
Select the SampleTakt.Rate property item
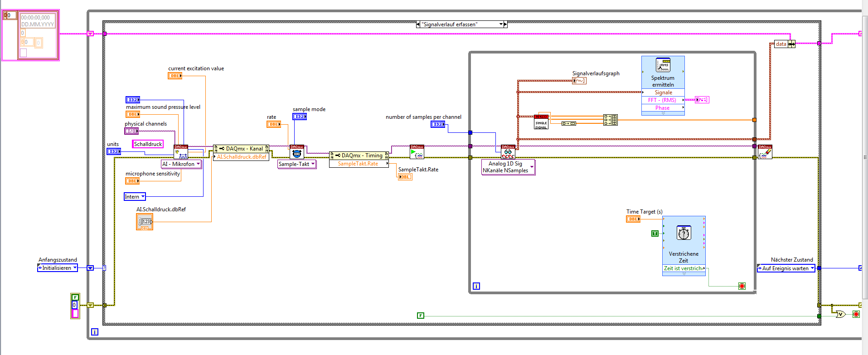(x=359, y=164)
